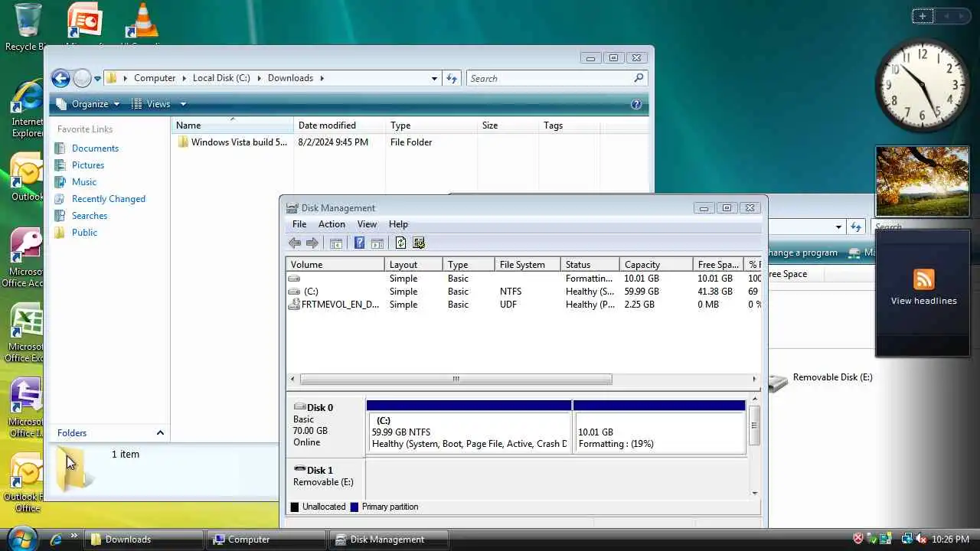Sort by Date modified column header

(x=339, y=126)
